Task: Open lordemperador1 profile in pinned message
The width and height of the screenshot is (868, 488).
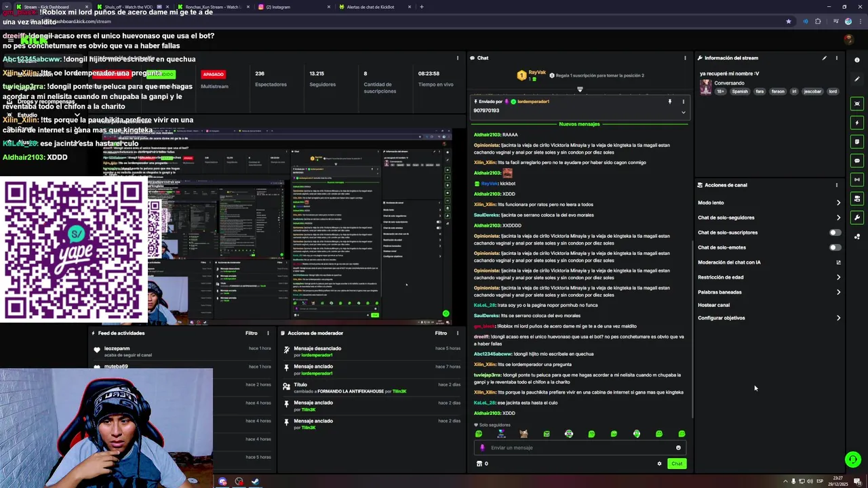Action: pos(533,102)
